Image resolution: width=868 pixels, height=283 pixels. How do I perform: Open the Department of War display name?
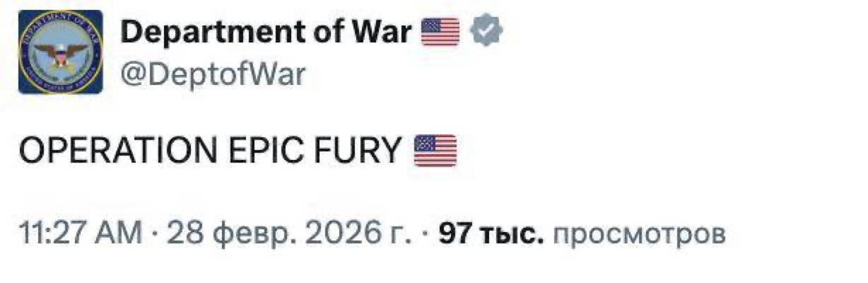tap(266, 32)
